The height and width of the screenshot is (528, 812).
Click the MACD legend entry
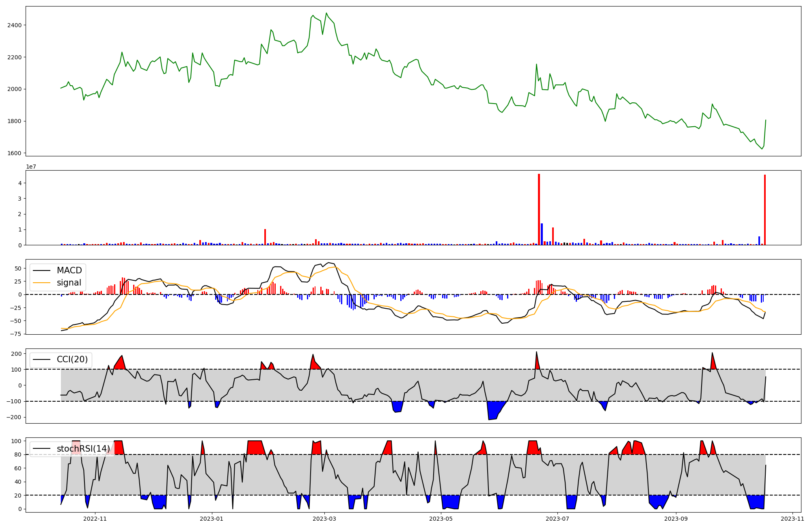(x=69, y=270)
